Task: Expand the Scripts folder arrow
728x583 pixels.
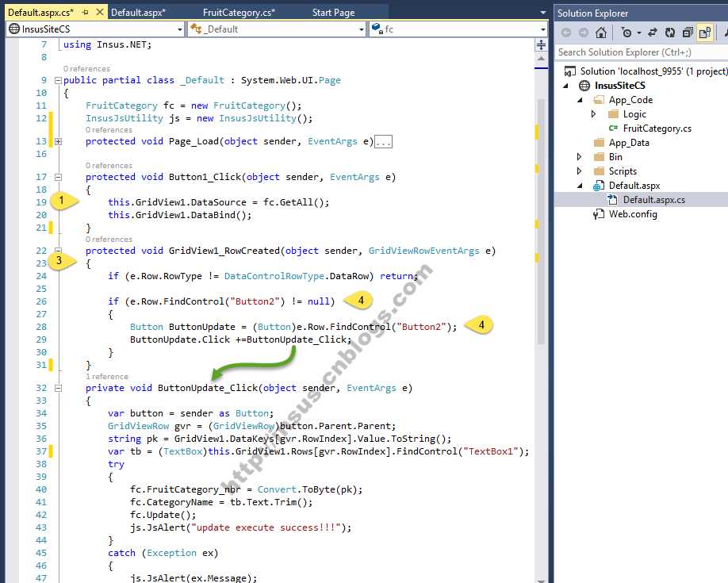Action: pyautogui.click(x=579, y=171)
